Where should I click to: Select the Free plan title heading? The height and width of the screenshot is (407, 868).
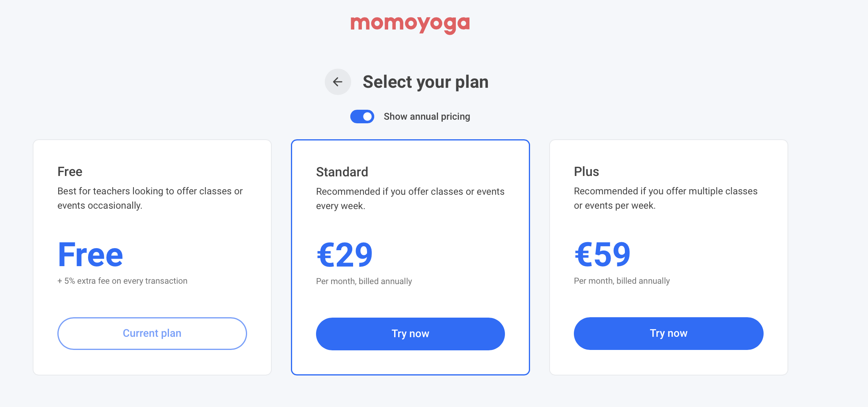click(70, 172)
